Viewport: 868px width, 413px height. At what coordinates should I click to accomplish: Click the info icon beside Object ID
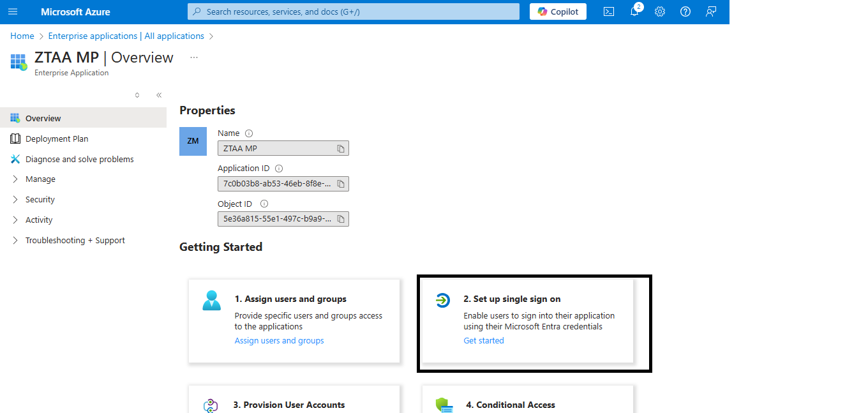[x=264, y=204]
